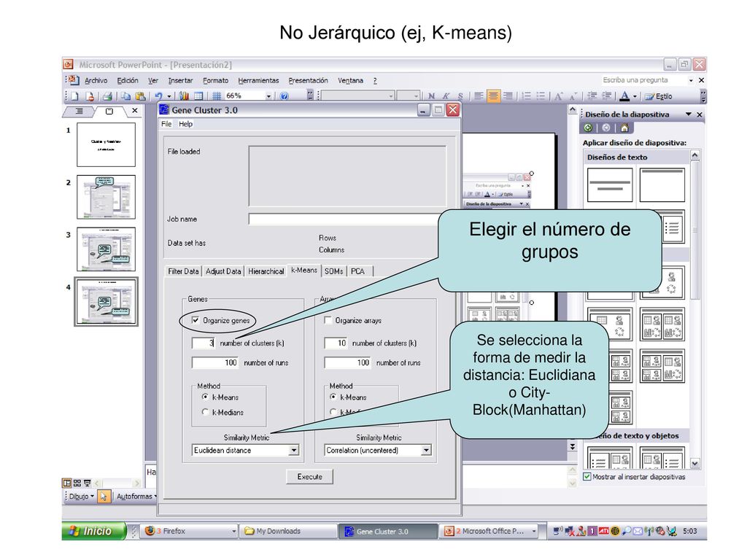Align text left in PowerPoint toolbar
The width and height of the screenshot is (747, 560).
pyautogui.click(x=479, y=96)
